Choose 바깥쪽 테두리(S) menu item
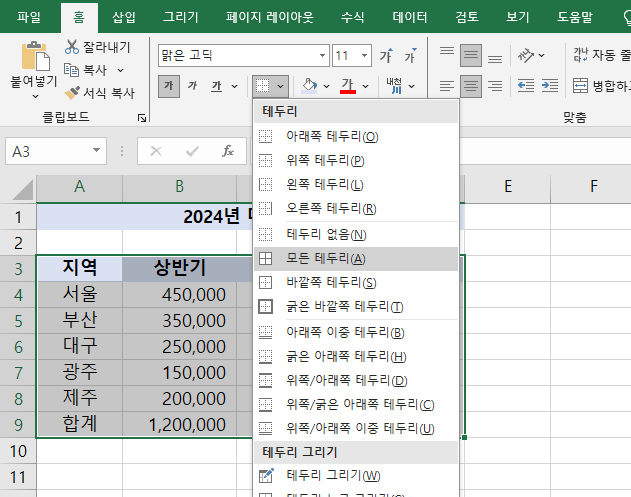The width and height of the screenshot is (631, 497). 356,283
